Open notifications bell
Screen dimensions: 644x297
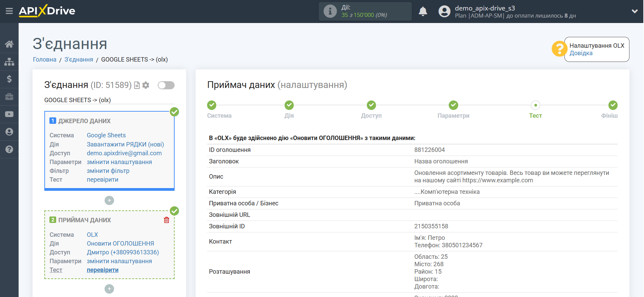423,12
